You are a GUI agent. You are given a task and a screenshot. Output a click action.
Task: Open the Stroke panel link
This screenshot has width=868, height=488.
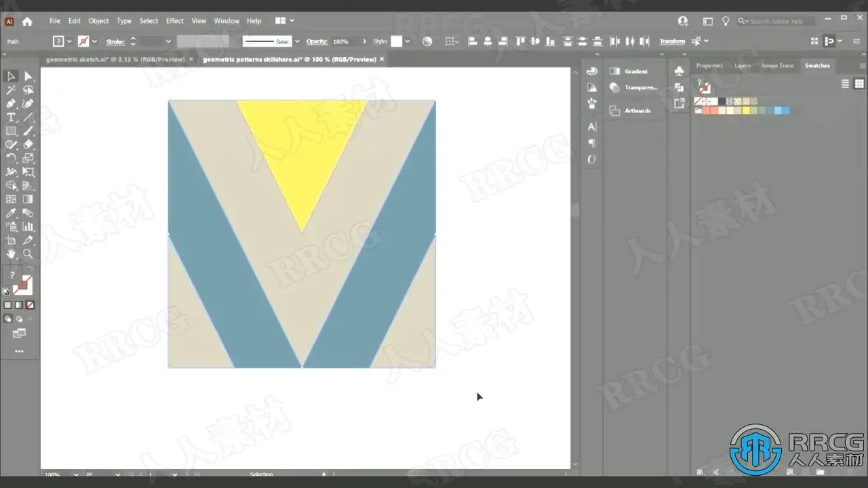115,41
